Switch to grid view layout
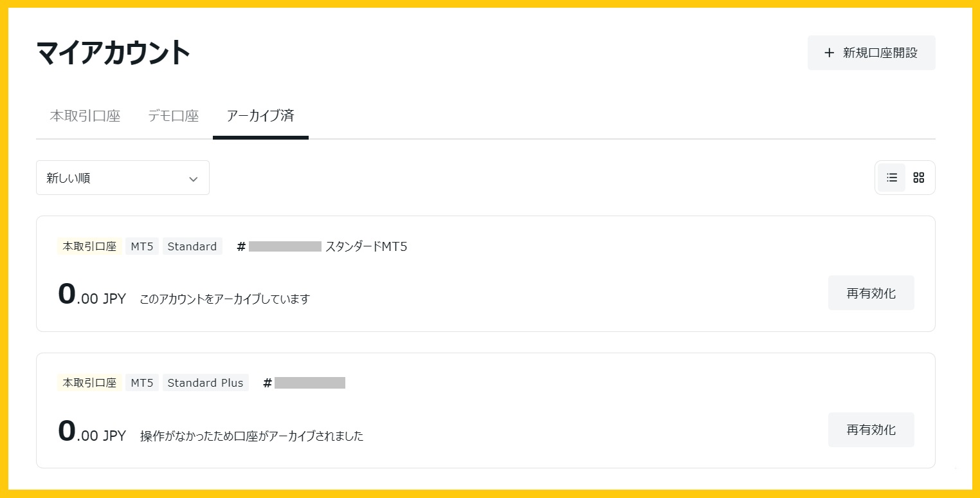 [x=918, y=178]
